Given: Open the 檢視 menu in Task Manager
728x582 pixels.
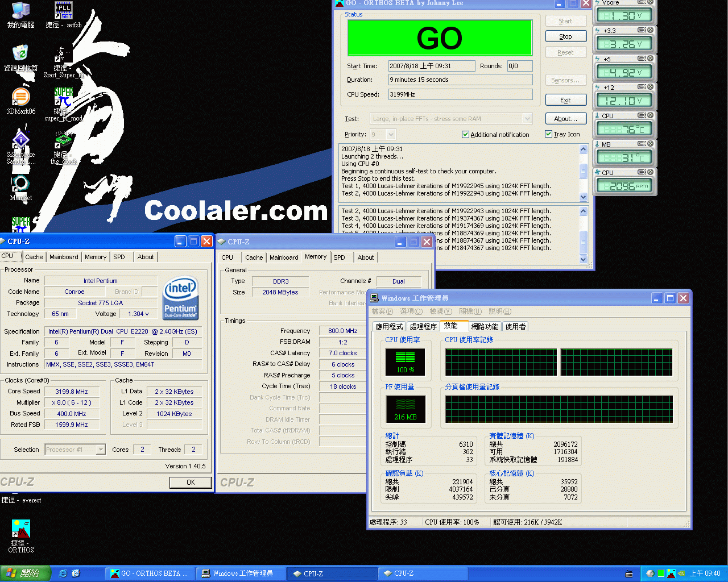Looking at the screenshot, I should (441, 311).
